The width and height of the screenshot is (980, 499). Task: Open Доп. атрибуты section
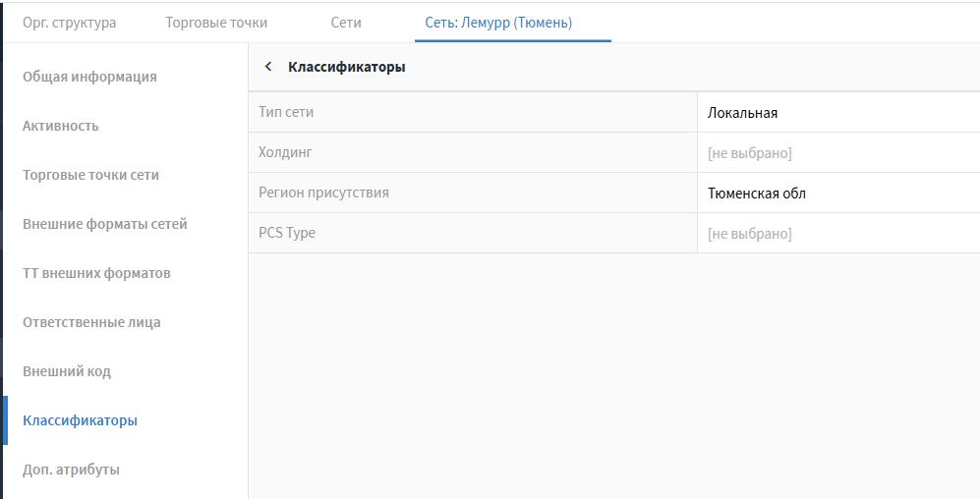point(71,470)
